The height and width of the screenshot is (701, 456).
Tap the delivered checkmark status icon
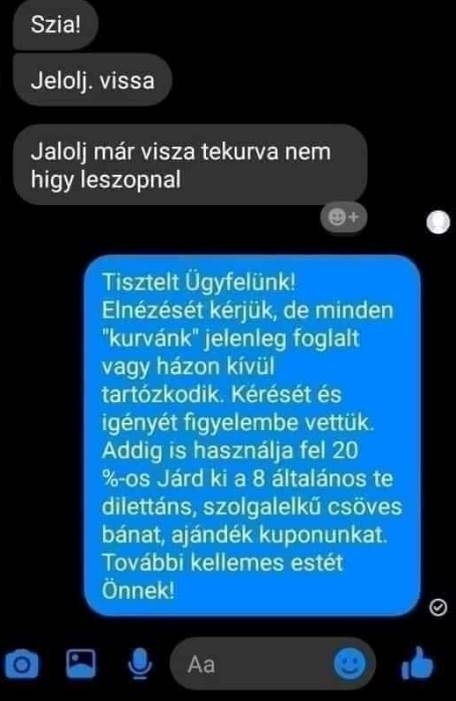pos(438,607)
